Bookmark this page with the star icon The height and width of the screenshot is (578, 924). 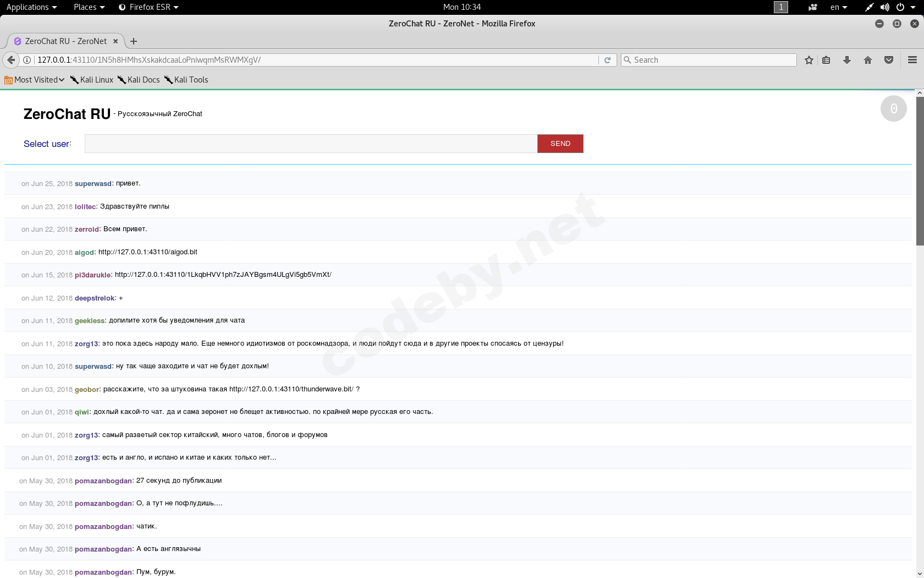click(x=809, y=60)
